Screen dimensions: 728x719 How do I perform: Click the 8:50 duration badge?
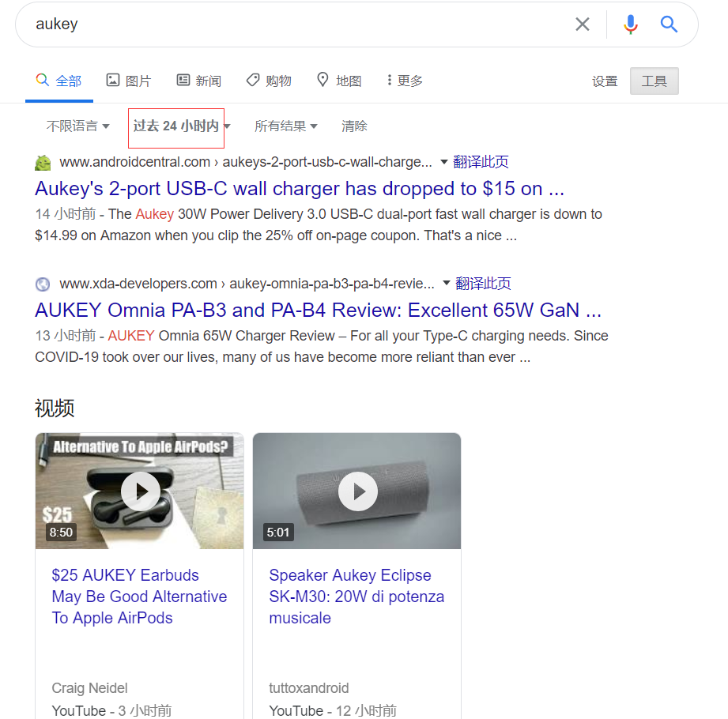click(62, 532)
